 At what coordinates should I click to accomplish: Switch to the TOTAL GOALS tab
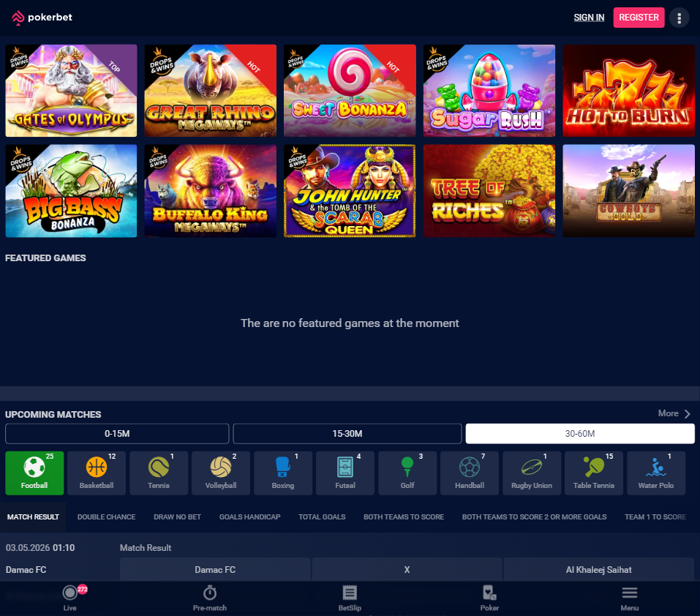(322, 517)
